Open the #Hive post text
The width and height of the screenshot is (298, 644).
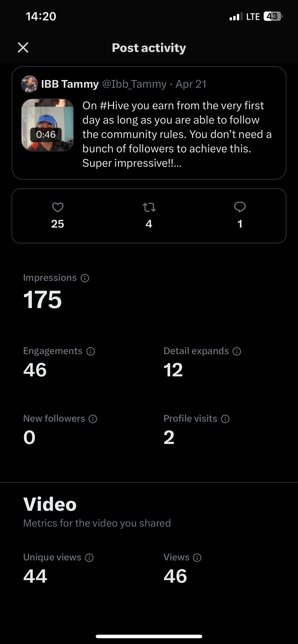click(x=177, y=134)
